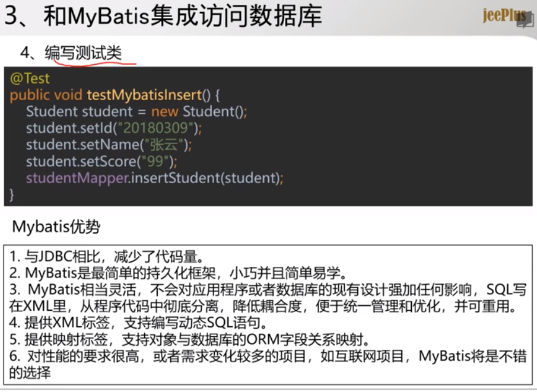
Task: Select the string value "20180309" in setId
Action: [x=155, y=128]
